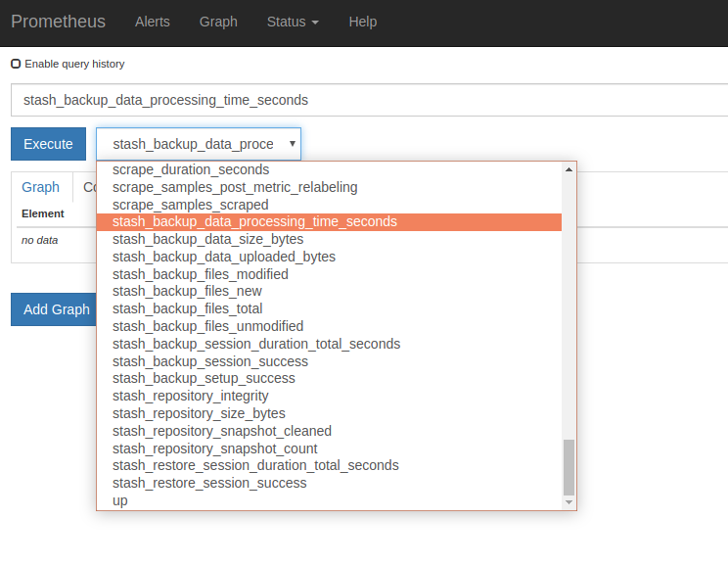728x566 pixels.
Task: Click the metric list scrollbar thumb
Action: pos(569,466)
